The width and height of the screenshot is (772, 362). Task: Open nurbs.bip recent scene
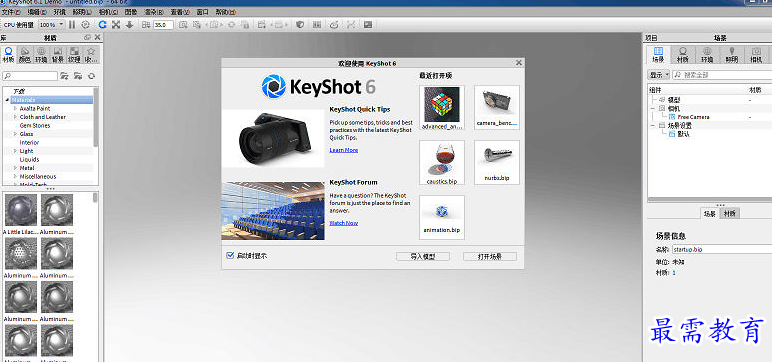coord(497,163)
